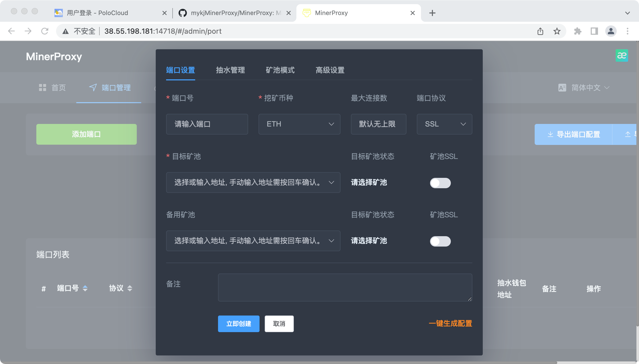Viewport: 639px width, 364px height.
Task: Click the æ badge in top-right corner
Action: [x=622, y=55]
